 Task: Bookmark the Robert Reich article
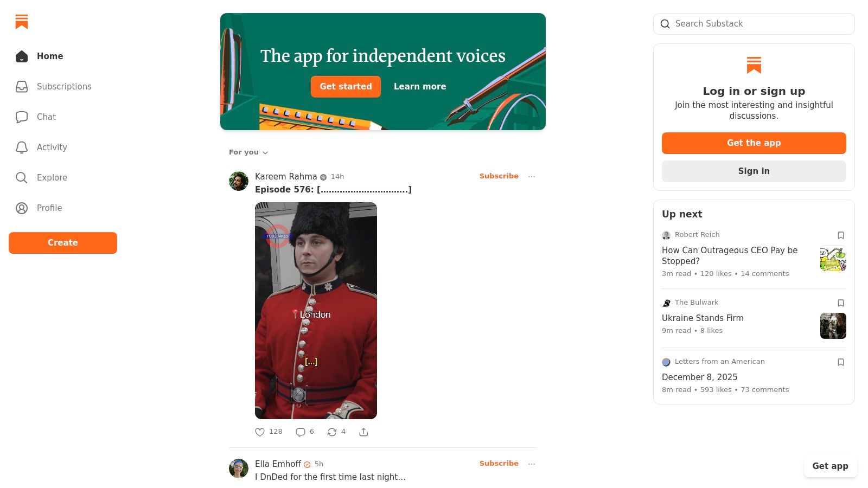(841, 235)
